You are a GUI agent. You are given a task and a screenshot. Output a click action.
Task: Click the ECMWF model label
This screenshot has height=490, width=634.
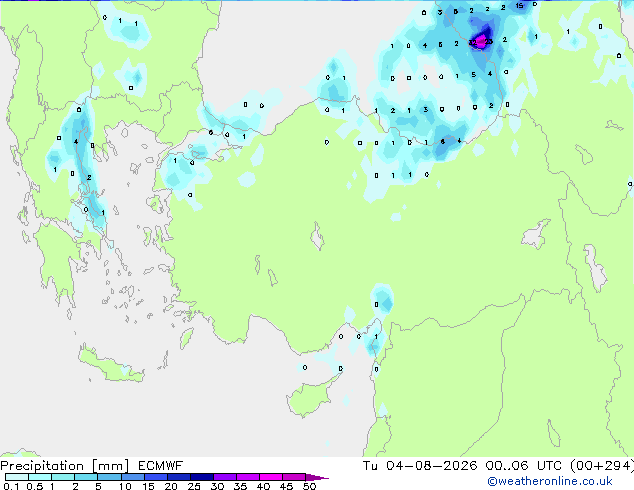pyautogui.click(x=161, y=466)
